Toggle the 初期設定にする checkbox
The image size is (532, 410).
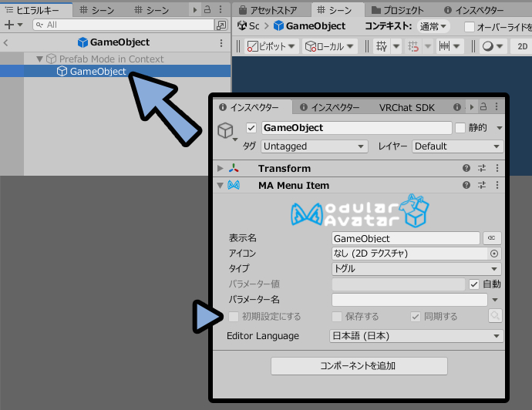click(234, 317)
